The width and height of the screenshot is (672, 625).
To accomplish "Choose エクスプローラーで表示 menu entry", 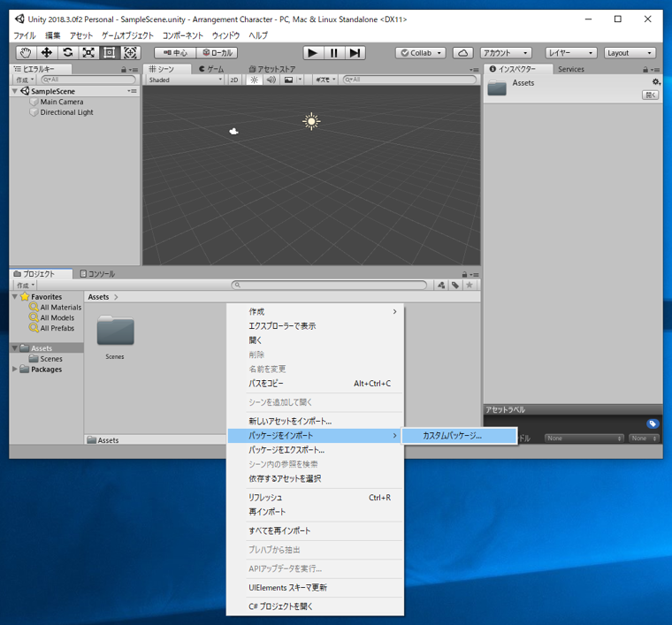I will 315,326.
